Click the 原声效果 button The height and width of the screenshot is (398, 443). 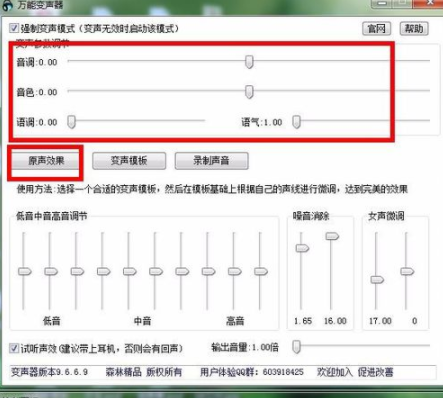coord(46,161)
